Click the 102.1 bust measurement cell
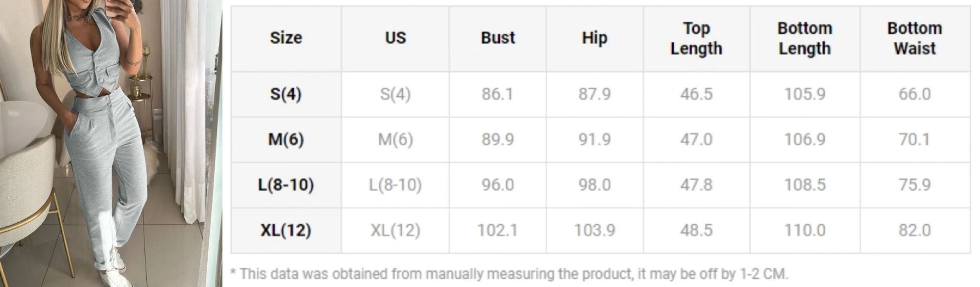The width and height of the screenshot is (980, 287). (498, 230)
